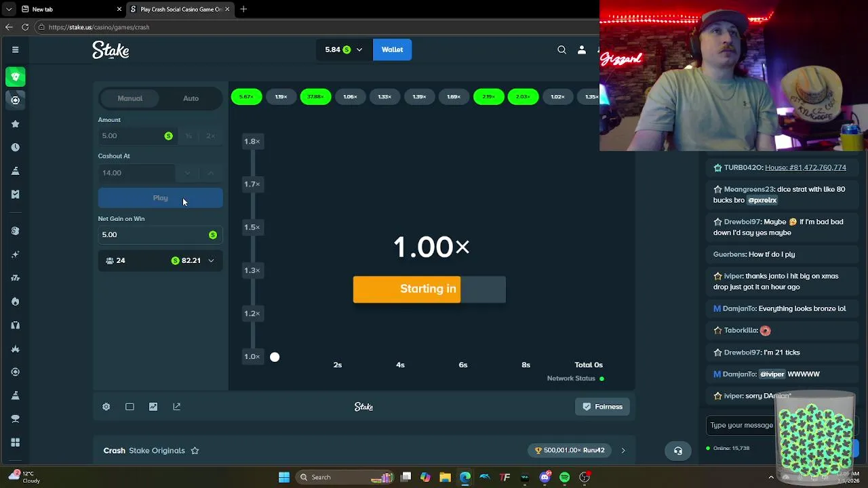The height and width of the screenshot is (488, 868).
Task: Switch to Auto betting mode
Action: point(191,98)
